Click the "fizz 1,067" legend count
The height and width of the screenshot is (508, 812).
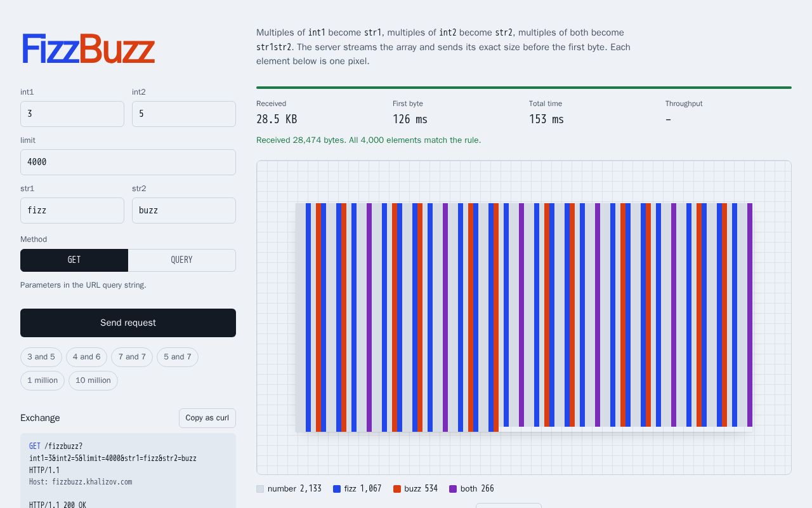(363, 489)
